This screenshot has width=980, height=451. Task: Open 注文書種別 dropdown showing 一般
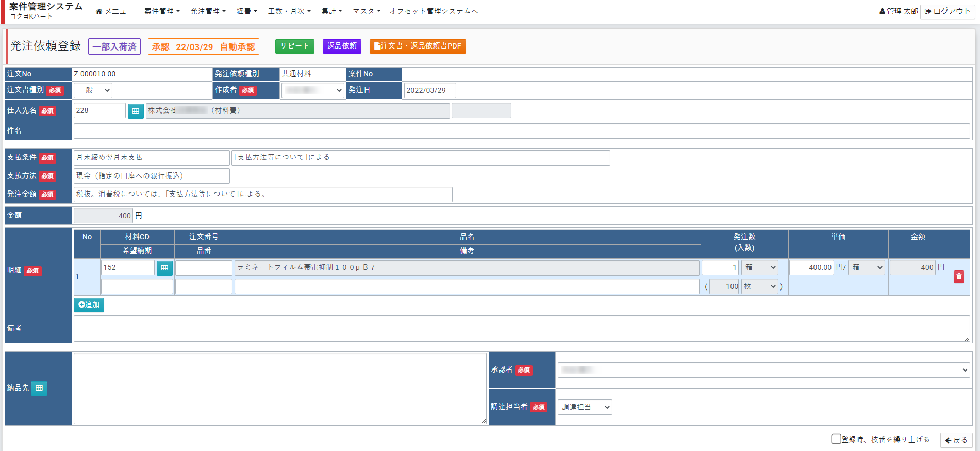coord(93,90)
